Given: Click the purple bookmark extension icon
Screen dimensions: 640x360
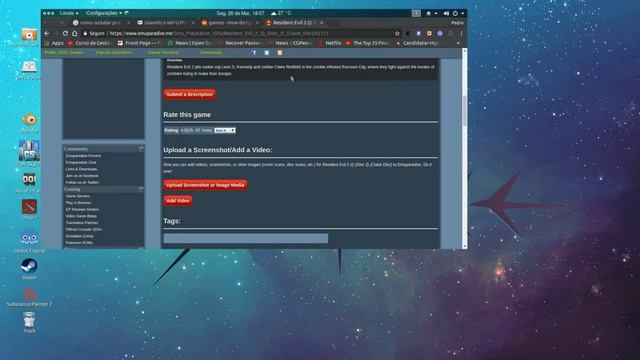Looking at the screenshot, I should 418,33.
